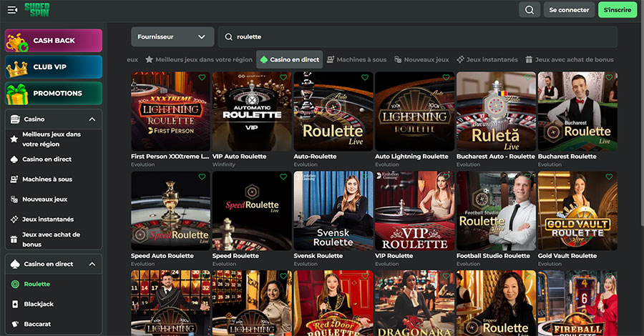Favorite Speed Auto Roulette with heart icon

point(202,177)
